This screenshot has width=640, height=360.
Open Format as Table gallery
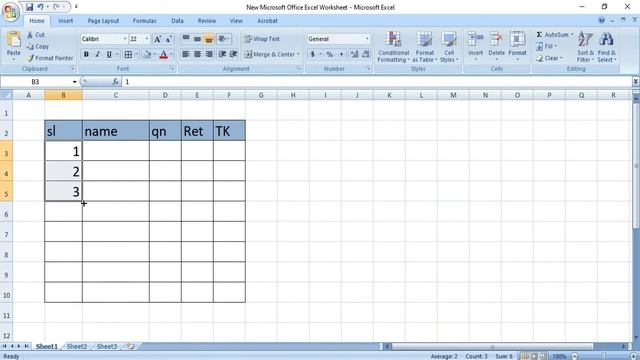[424, 47]
